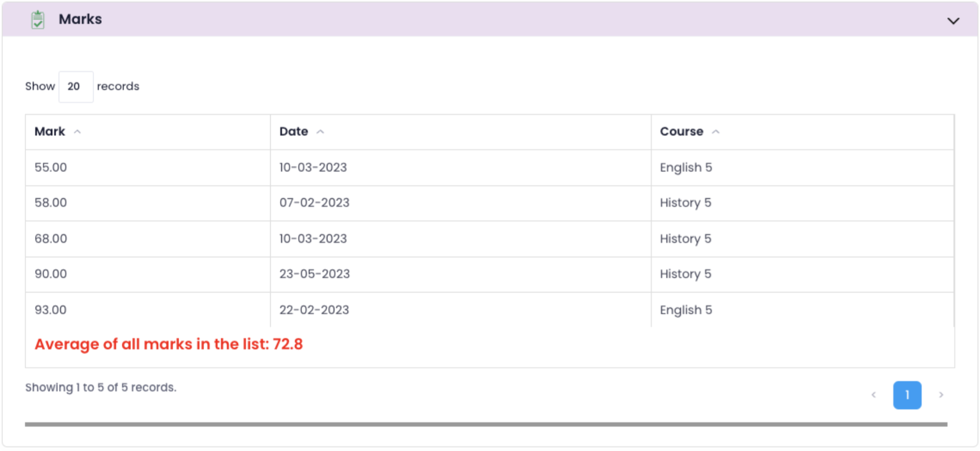
Task: Click History 5 in the 68.00 row
Action: (x=685, y=239)
